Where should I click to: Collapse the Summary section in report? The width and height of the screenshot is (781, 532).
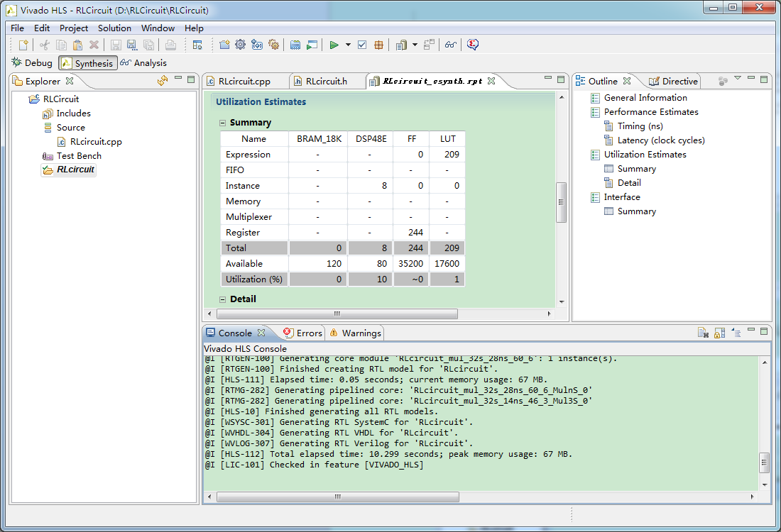pyautogui.click(x=222, y=123)
